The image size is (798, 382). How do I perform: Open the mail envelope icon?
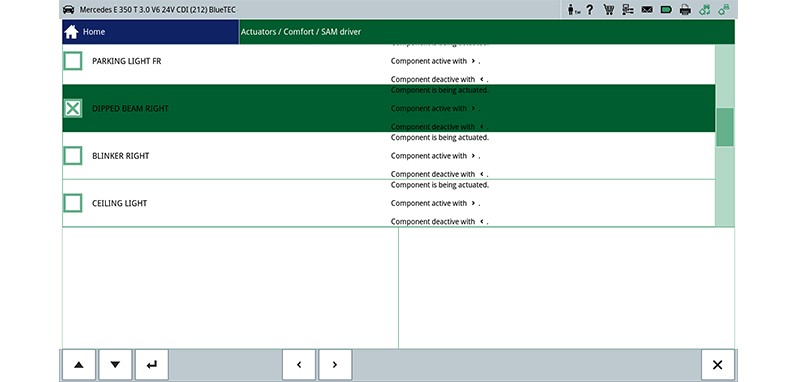(647, 9)
